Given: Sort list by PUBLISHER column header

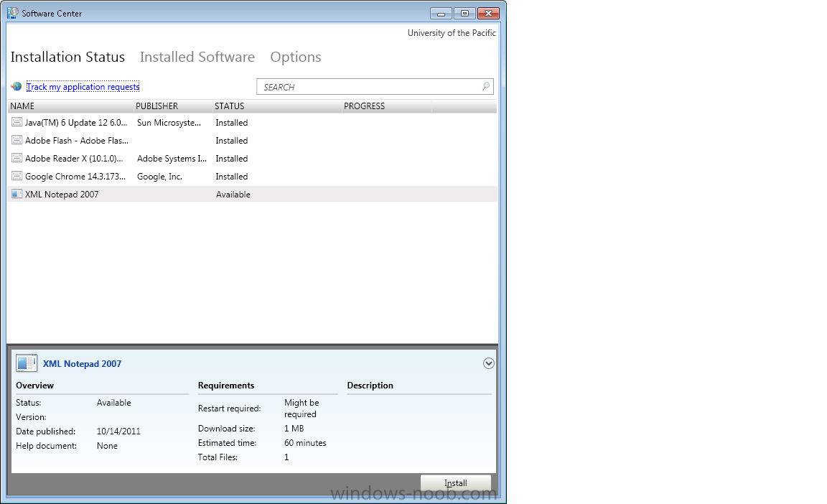Looking at the screenshot, I should click(x=174, y=106).
